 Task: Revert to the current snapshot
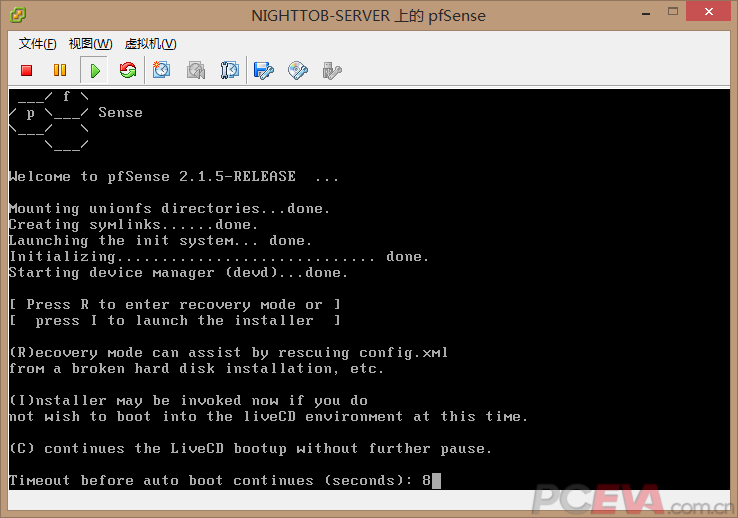click(x=196, y=70)
